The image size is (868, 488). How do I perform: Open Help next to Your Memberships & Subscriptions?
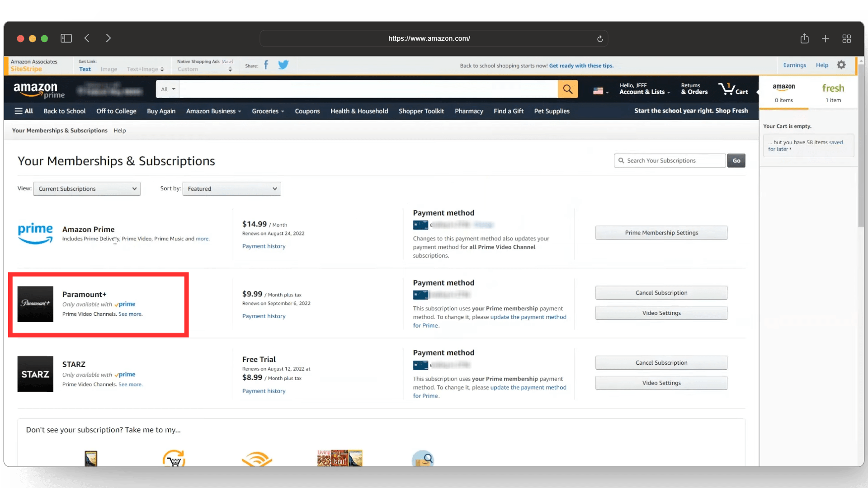[x=119, y=130]
